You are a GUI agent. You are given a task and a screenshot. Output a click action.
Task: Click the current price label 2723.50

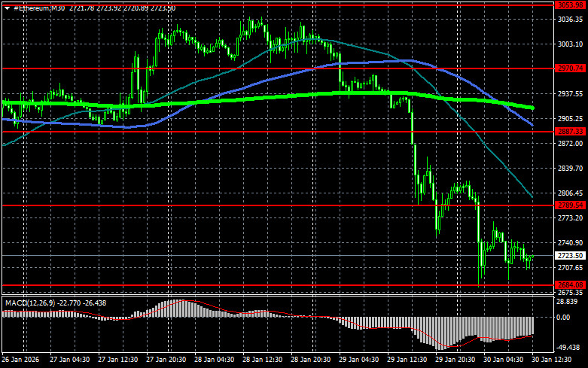[570, 256]
